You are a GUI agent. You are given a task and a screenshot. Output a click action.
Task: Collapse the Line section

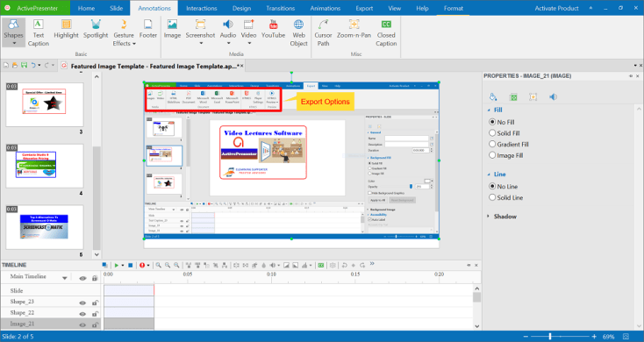click(489, 175)
